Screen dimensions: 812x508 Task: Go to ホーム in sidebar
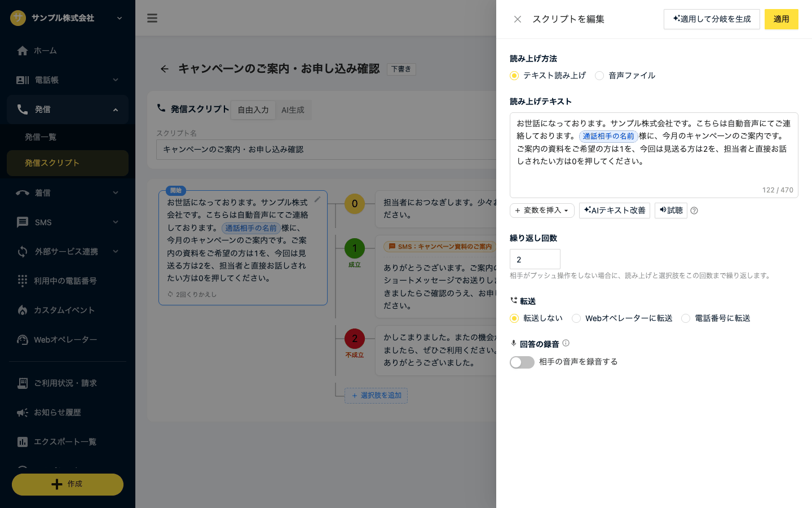[68, 51]
